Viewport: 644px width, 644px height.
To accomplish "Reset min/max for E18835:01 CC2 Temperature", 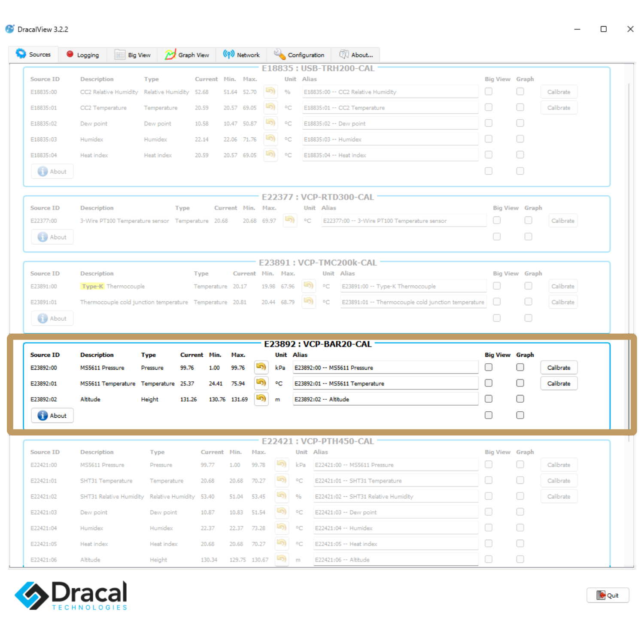I will (x=270, y=107).
